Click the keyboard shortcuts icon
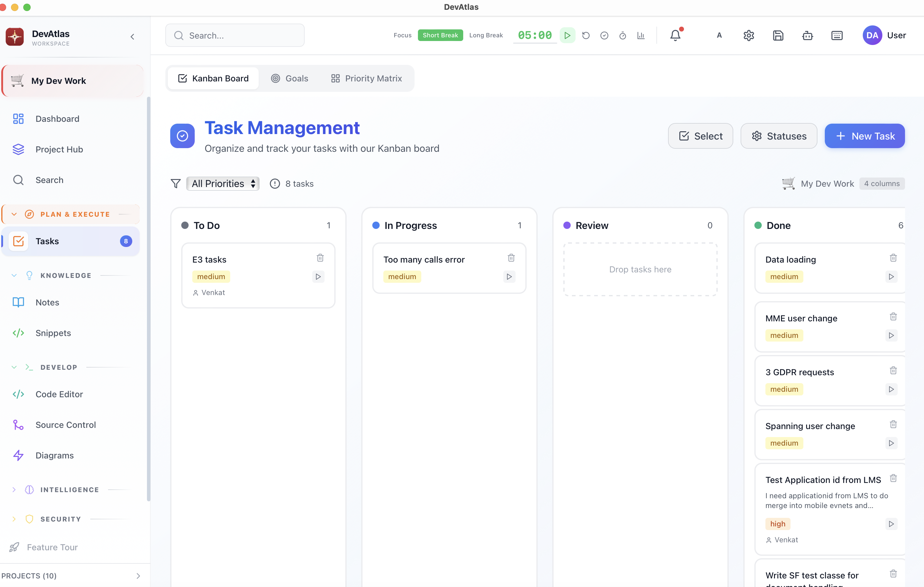The height and width of the screenshot is (587, 924). pos(836,35)
